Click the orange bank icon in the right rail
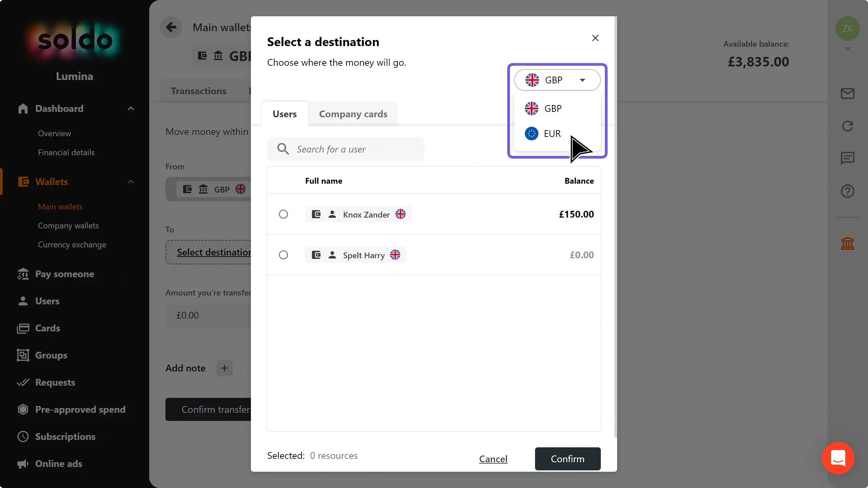Screen dimensions: 868x488 [x=847, y=243]
